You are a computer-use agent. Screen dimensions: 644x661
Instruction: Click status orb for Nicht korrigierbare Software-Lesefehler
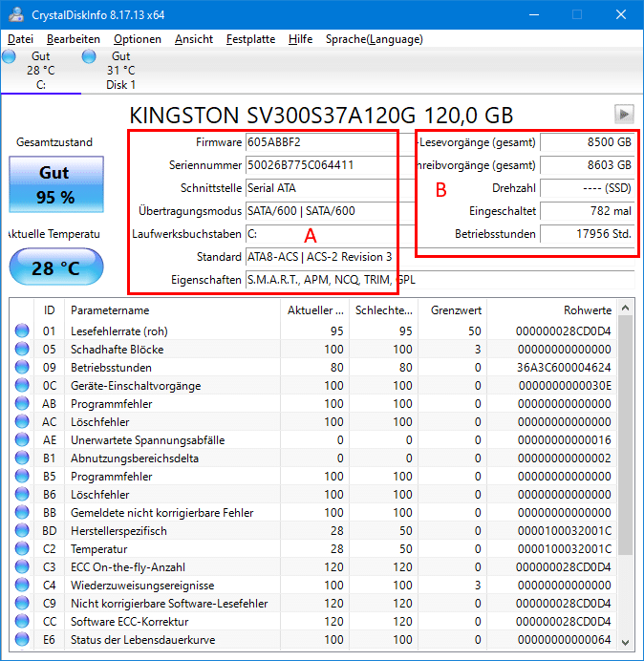[x=22, y=603]
